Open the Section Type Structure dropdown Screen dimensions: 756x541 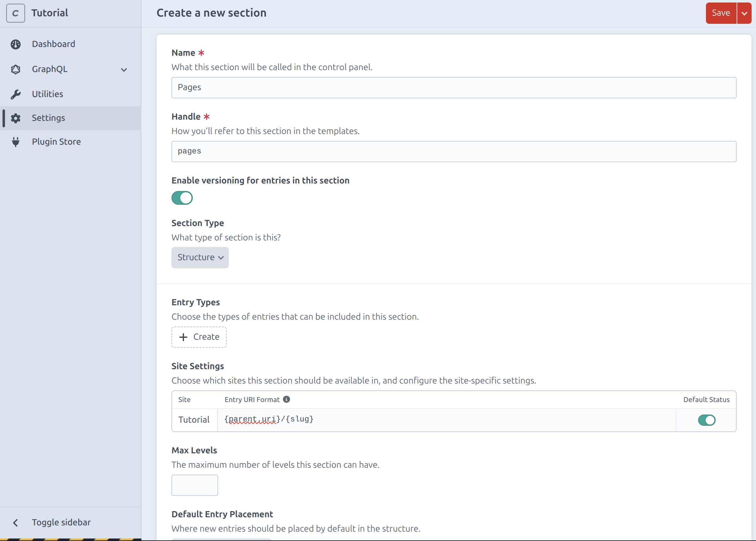[x=200, y=258]
